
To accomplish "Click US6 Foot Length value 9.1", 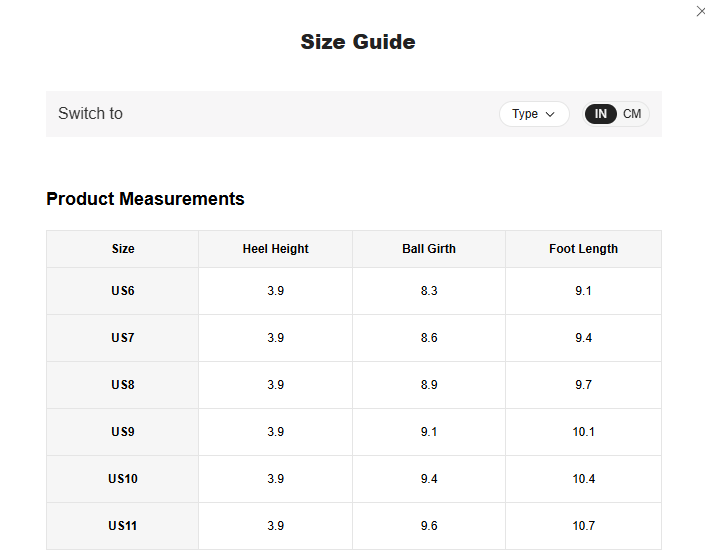I will [583, 291].
